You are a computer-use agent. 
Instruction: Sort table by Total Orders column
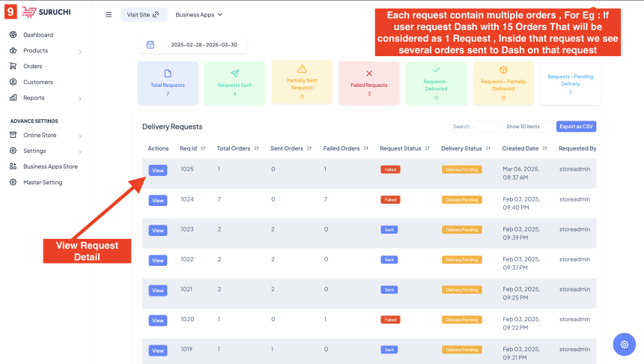[x=237, y=148]
